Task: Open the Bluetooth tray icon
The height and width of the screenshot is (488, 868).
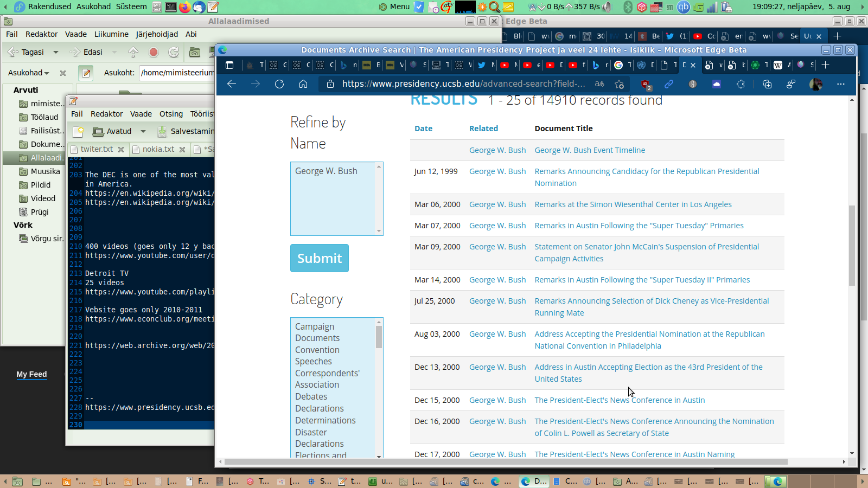Action: pyautogui.click(x=628, y=7)
